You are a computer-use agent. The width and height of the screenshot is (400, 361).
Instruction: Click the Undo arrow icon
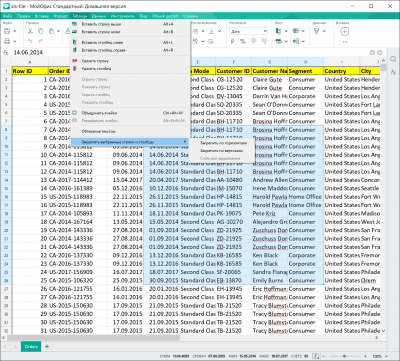coord(30,41)
